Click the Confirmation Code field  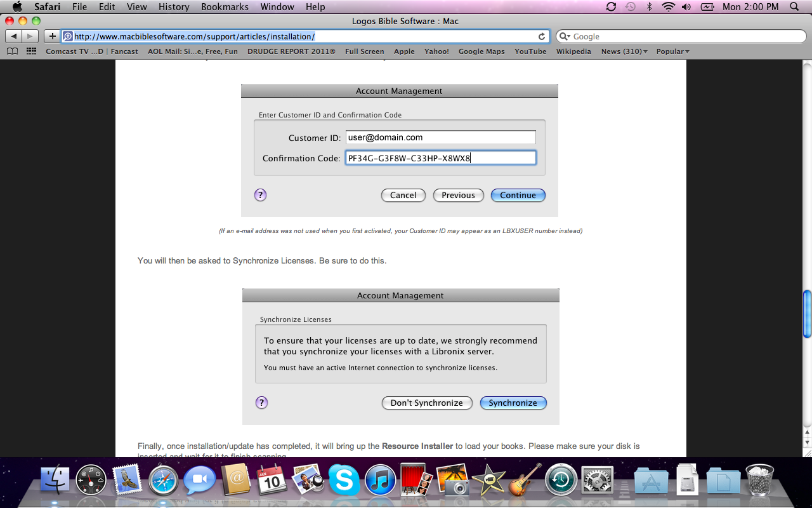[x=441, y=158]
